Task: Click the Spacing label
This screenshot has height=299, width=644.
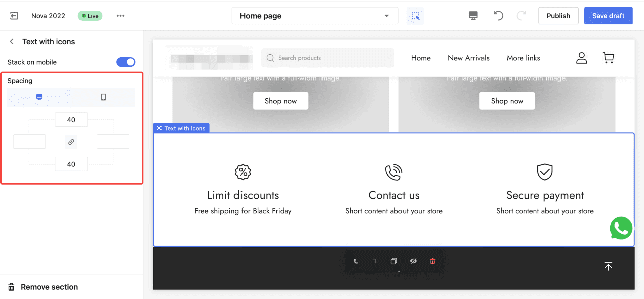Action: point(20,81)
